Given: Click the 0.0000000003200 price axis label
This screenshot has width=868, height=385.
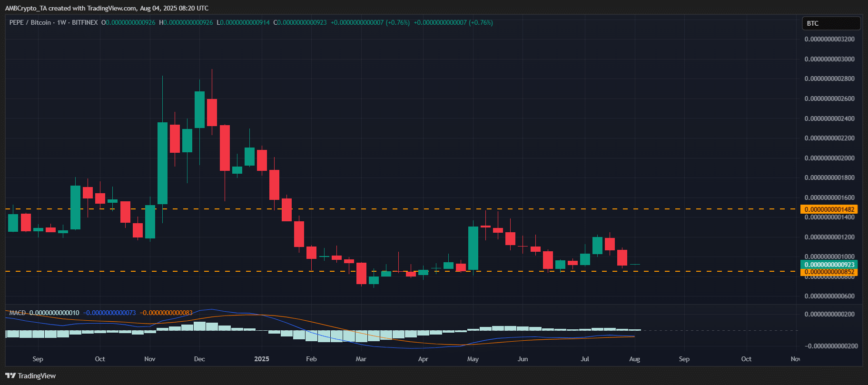Looking at the screenshot, I should click(x=829, y=39).
